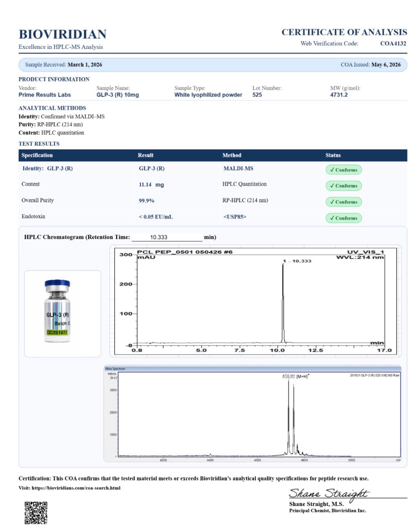Click the MALDI-MS method in the results table
This screenshot has width=419, height=532.
click(x=238, y=168)
